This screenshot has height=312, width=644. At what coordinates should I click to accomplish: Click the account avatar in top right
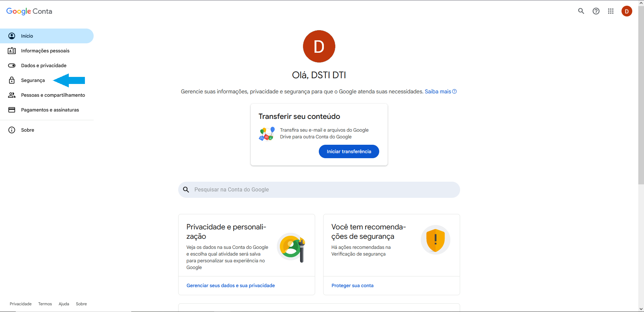click(626, 11)
